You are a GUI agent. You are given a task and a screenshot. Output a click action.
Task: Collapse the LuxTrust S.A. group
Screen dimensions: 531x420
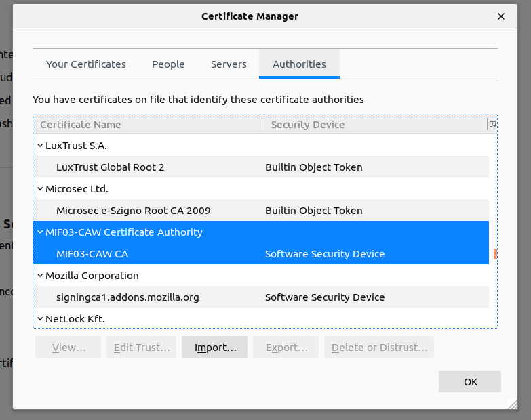point(39,146)
